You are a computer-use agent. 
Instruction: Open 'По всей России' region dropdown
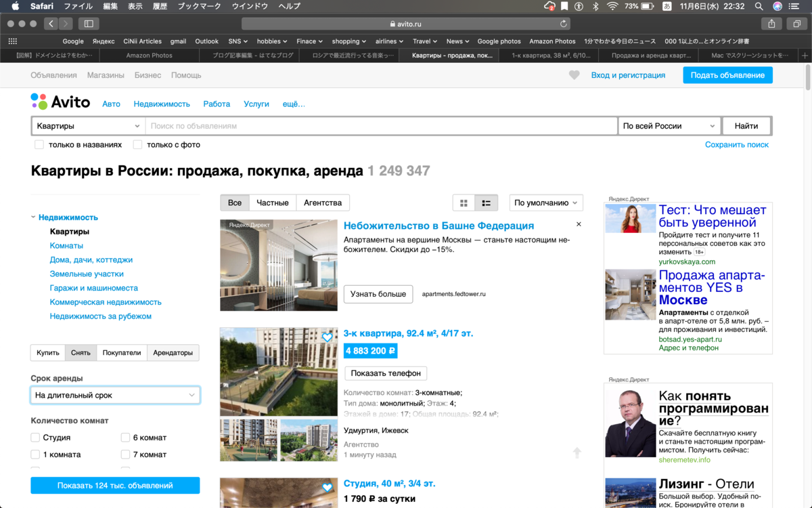pos(669,126)
